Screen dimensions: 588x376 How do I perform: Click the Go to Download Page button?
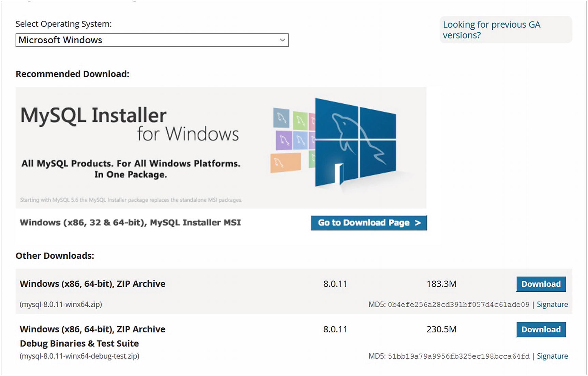click(x=369, y=223)
